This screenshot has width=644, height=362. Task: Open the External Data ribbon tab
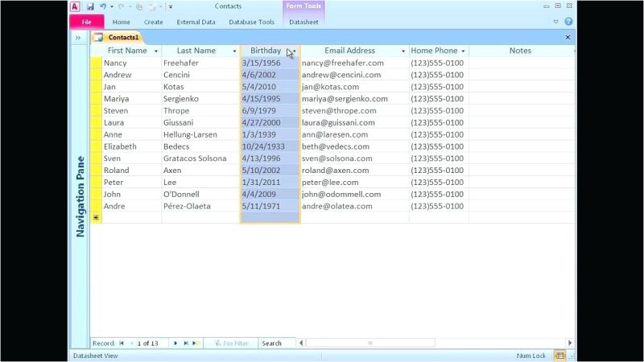pyautogui.click(x=196, y=23)
